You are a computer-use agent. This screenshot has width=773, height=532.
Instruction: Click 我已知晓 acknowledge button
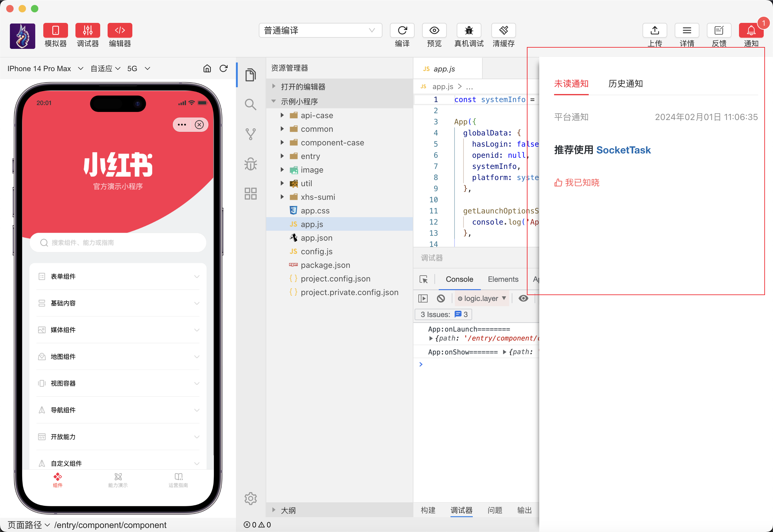[577, 183]
